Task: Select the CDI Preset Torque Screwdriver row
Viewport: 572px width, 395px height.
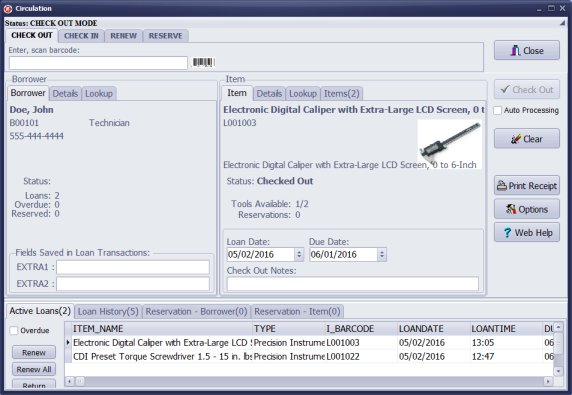Action: (309, 356)
